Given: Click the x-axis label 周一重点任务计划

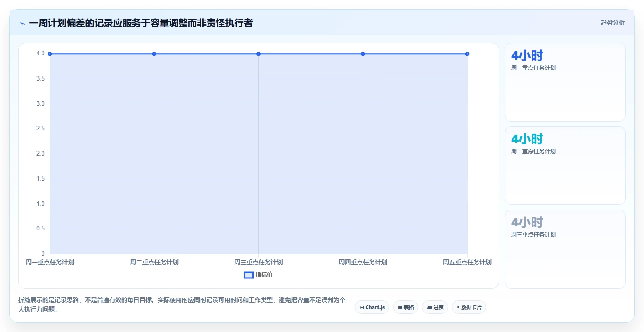Looking at the screenshot, I should tap(50, 263).
